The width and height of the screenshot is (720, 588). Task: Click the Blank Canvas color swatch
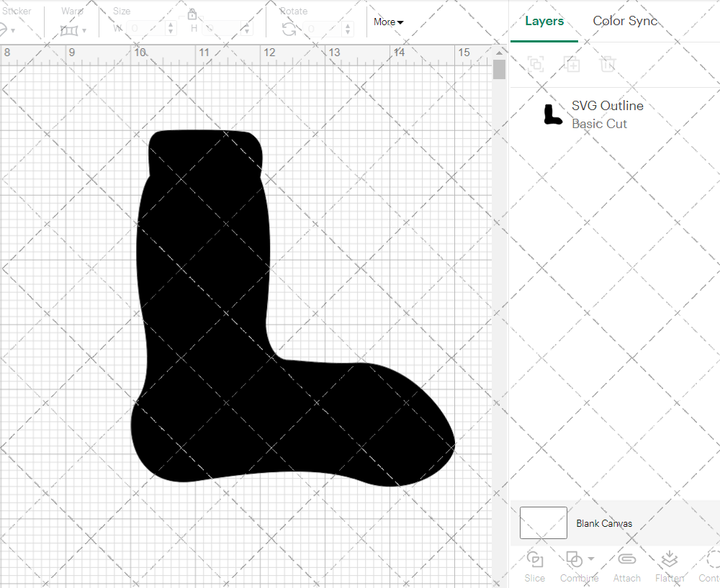[x=543, y=523]
